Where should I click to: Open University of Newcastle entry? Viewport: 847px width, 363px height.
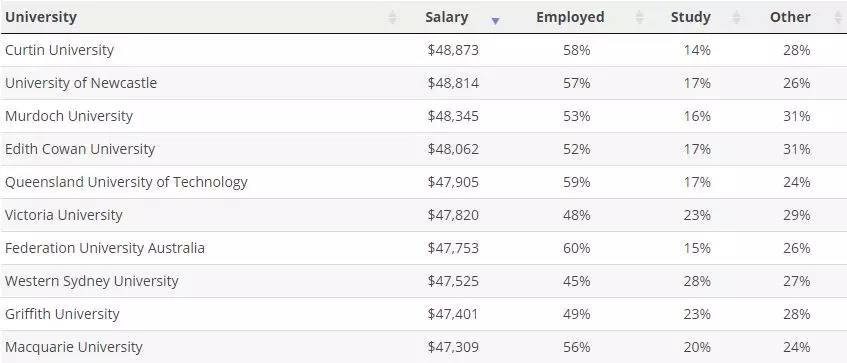pos(81,83)
